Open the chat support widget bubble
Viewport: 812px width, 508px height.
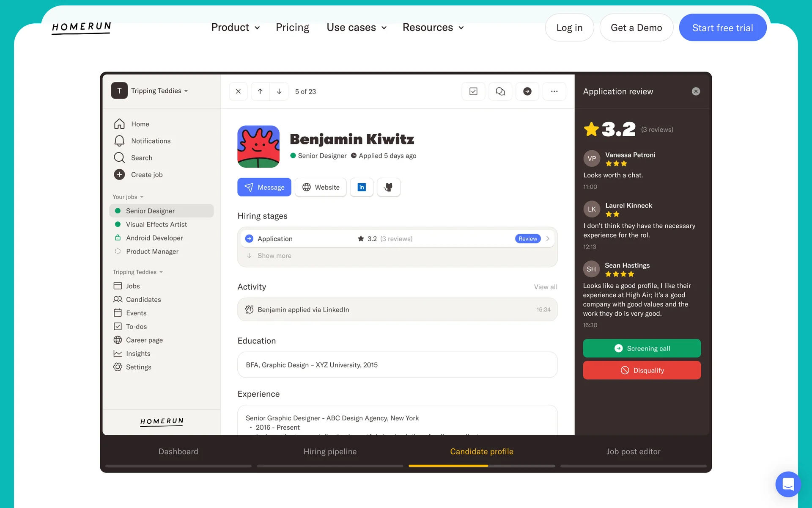tap(788, 484)
